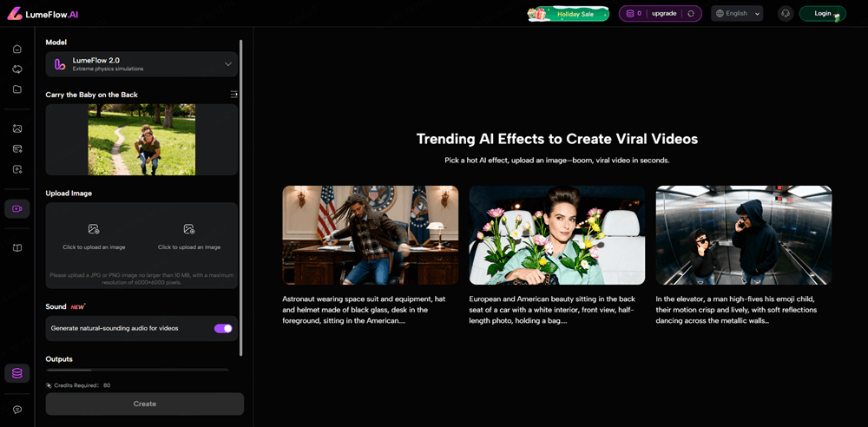The width and height of the screenshot is (868, 427).
Task: Click the Holiday Sale banner
Action: coord(569,13)
